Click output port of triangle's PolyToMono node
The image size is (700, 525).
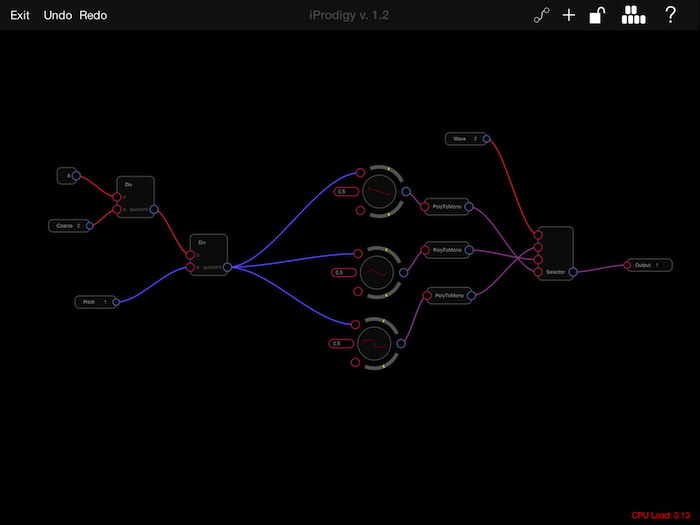(469, 250)
